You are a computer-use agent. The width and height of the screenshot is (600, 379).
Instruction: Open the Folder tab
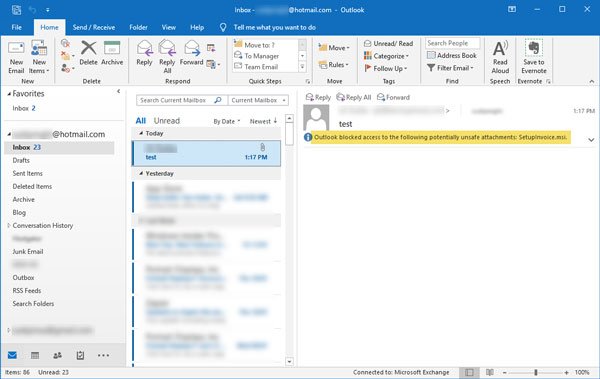(138, 27)
